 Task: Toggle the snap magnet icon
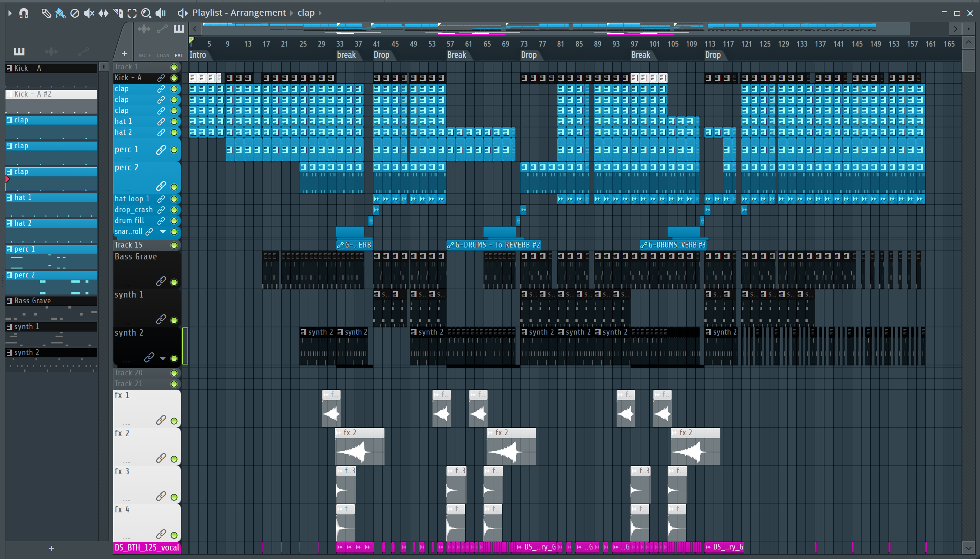point(24,13)
